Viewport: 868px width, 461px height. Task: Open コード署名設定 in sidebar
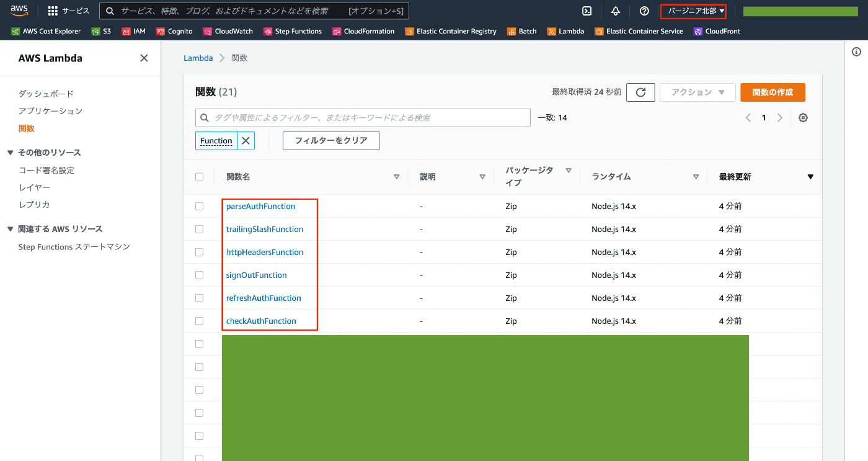point(46,170)
